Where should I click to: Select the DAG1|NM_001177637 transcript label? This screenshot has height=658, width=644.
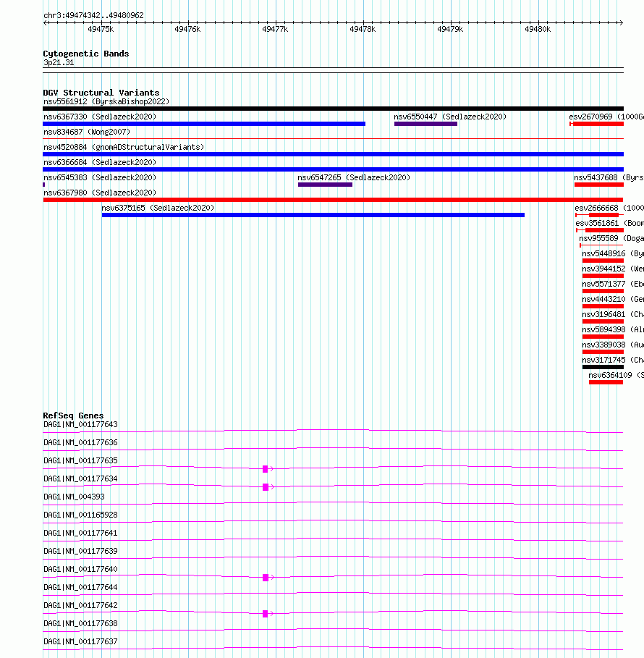pyautogui.click(x=80, y=641)
